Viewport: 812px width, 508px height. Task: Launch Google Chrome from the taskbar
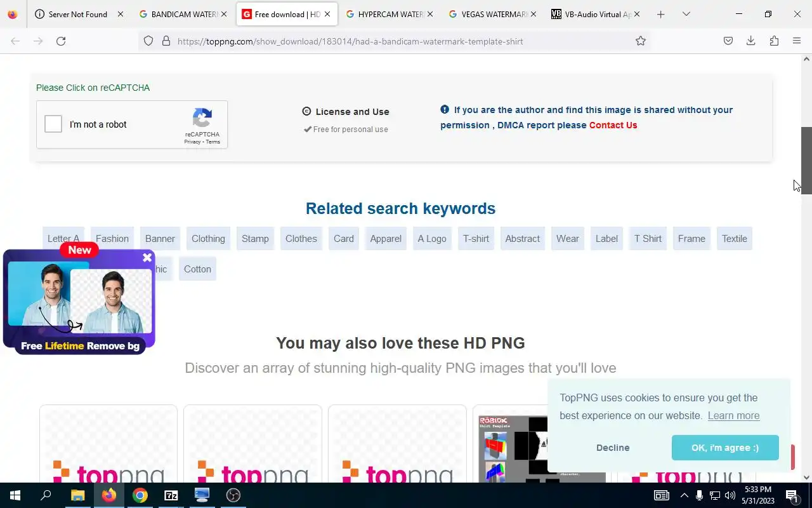(x=140, y=495)
